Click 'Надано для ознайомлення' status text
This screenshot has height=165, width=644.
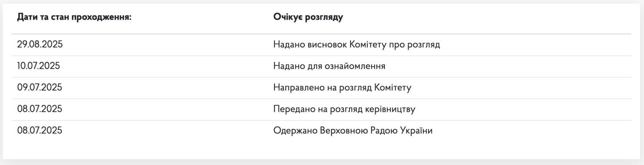click(x=329, y=66)
